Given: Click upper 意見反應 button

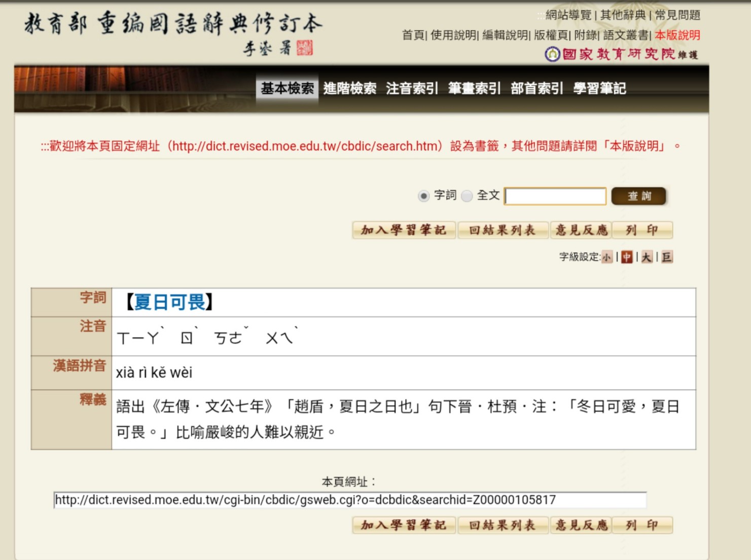Looking at the screenshot, I should [581, 230].
